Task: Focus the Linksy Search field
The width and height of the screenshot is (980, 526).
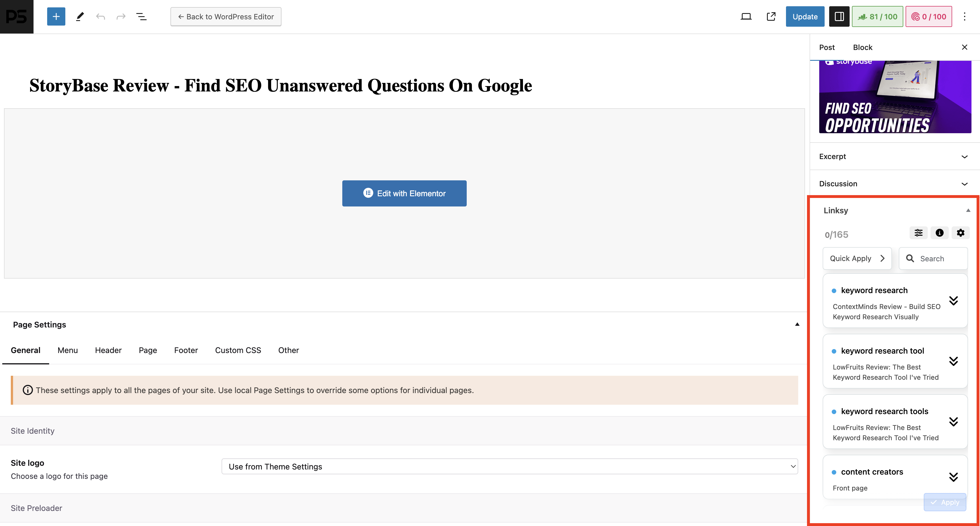Action: pos(933,259)
